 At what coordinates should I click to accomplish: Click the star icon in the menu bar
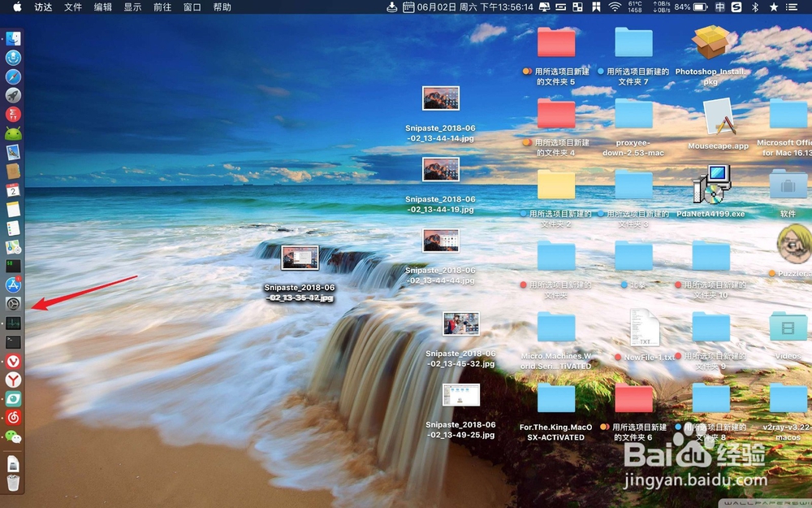pos(774,8)
